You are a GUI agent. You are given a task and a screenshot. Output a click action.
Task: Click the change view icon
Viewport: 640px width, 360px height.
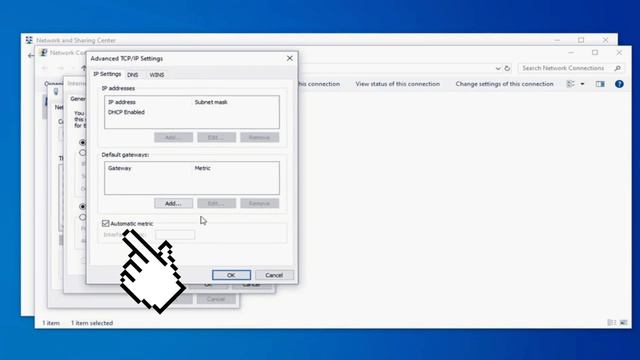(x=571, y=84)
